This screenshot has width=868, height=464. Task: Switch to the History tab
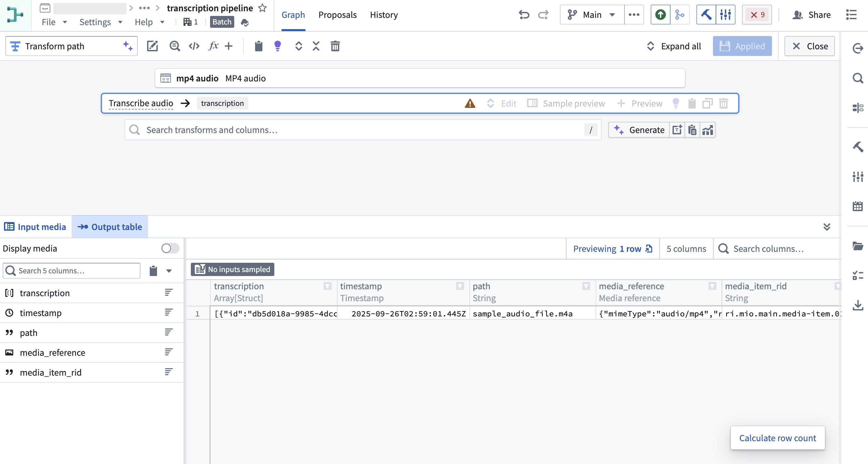pyautogui.click(x=384, y=15)
